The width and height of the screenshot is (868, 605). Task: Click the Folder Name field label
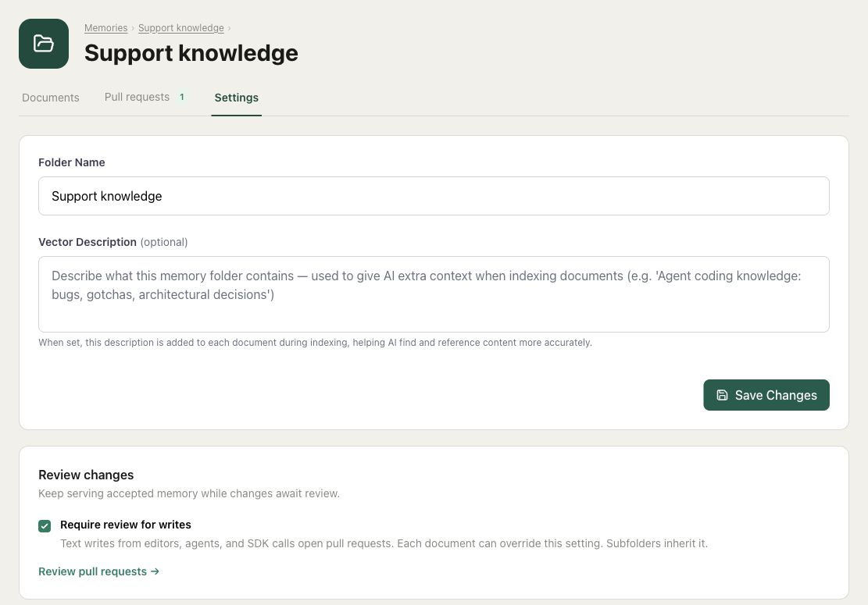click(x=71, y=162)
